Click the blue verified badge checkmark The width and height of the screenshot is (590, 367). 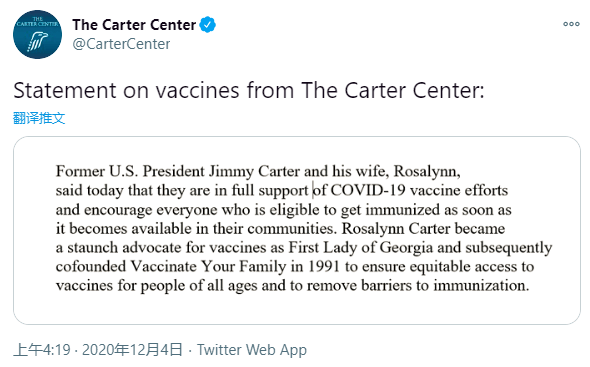click(x=207, y=25)
